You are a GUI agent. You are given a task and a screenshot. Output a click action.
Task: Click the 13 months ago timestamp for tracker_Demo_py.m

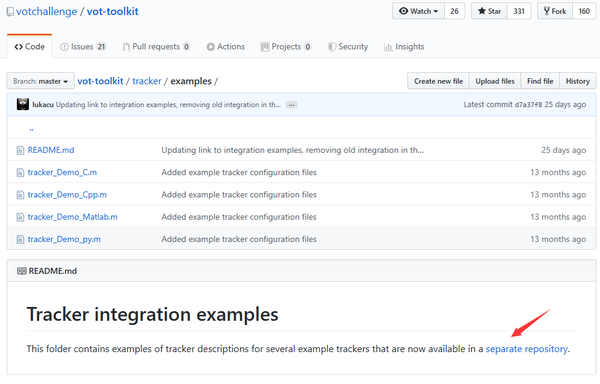[x=558, y=239]
